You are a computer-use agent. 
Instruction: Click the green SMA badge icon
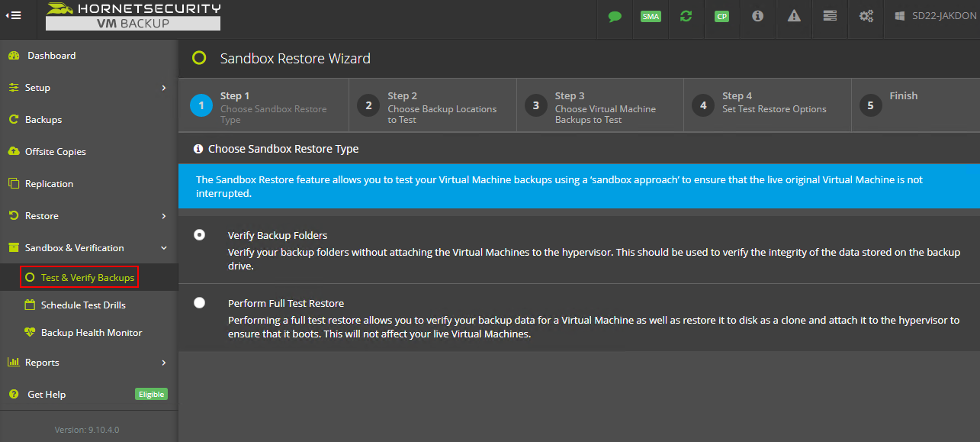click(651, 16)
